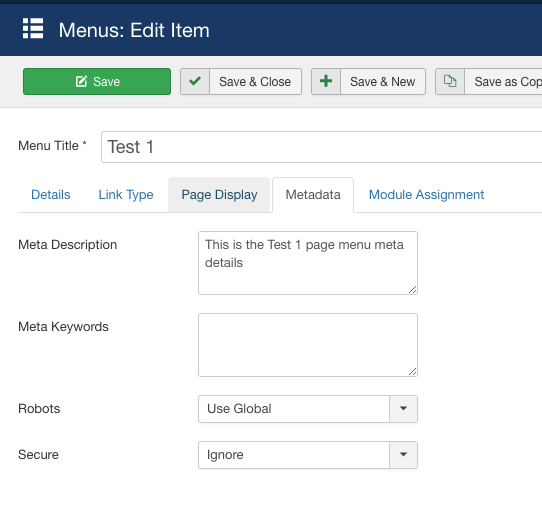Click the Save & New button

368,82
